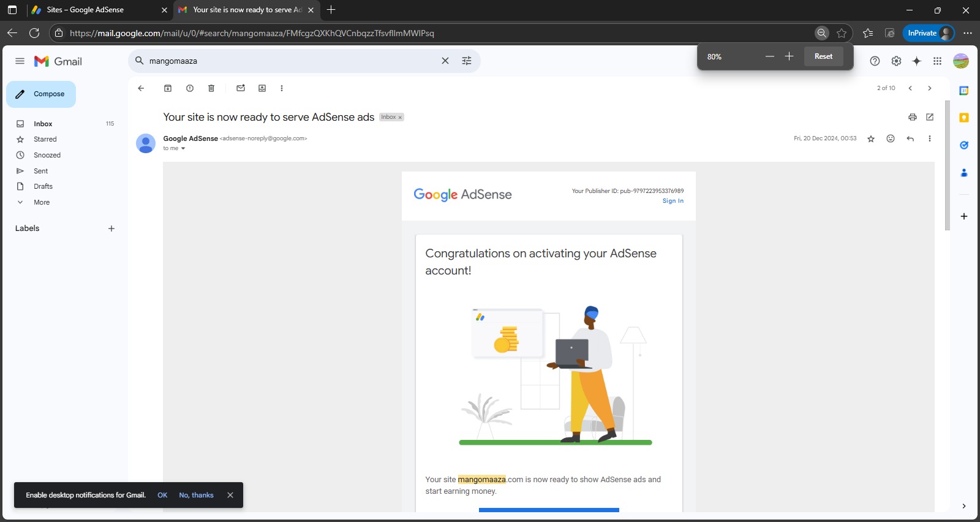Image resolution: width=980 pixels, height=522 pixels.
Task: Reply to the Google AdSense email
Action: (x=910, y=138)
